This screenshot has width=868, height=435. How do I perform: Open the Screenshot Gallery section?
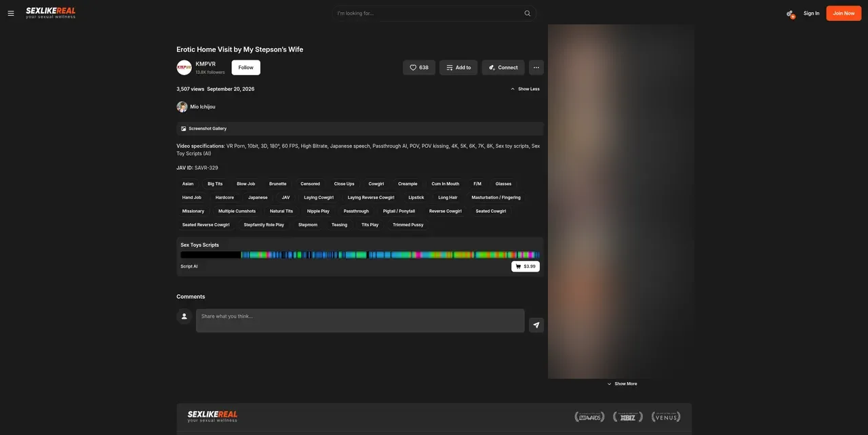360,129
